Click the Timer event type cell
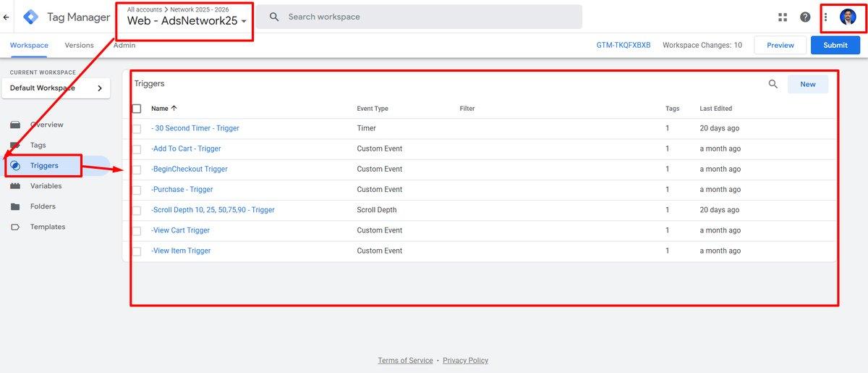The width and height of the screenshot is (868, 373). click(367, 128)
